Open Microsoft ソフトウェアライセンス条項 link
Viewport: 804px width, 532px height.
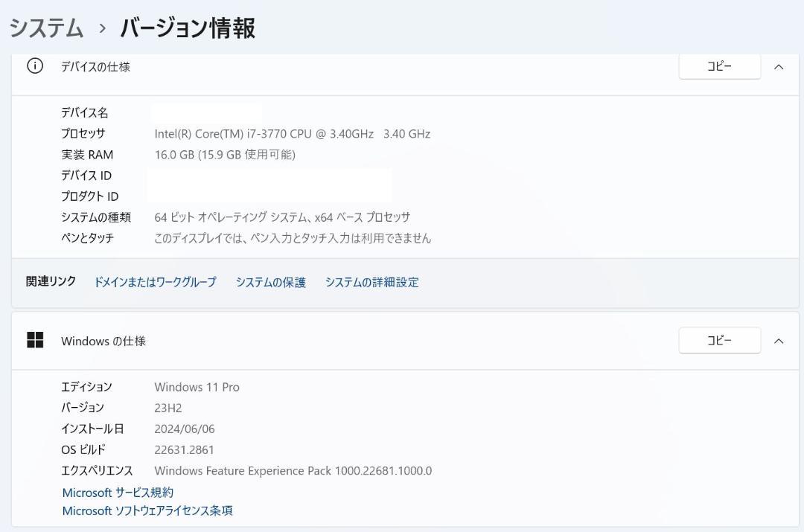pyautogui.click(x=147, y=510)
